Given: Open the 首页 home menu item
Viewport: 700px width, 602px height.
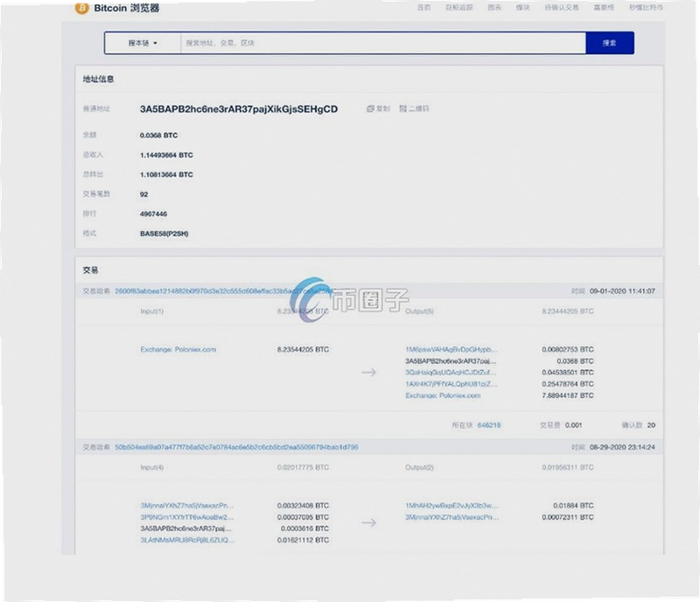Looking at the screenshot, I should pyautogui.click(x=423, y=8).
